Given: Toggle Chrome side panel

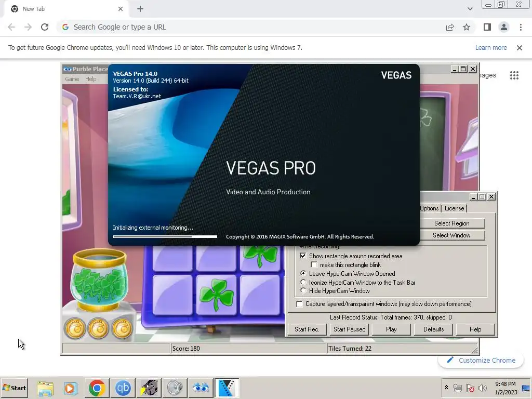Looking at the screenshot, I should 487,27.
